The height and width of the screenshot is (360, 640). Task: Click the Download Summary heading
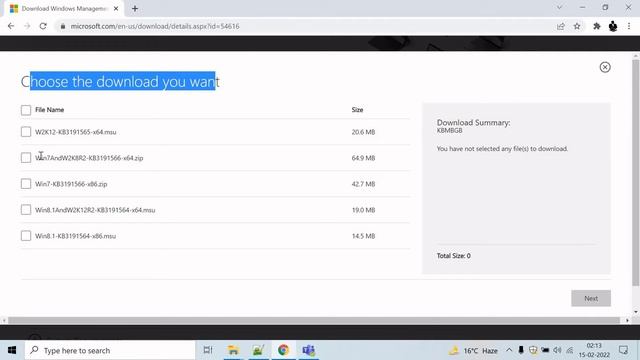click(473, 122)
